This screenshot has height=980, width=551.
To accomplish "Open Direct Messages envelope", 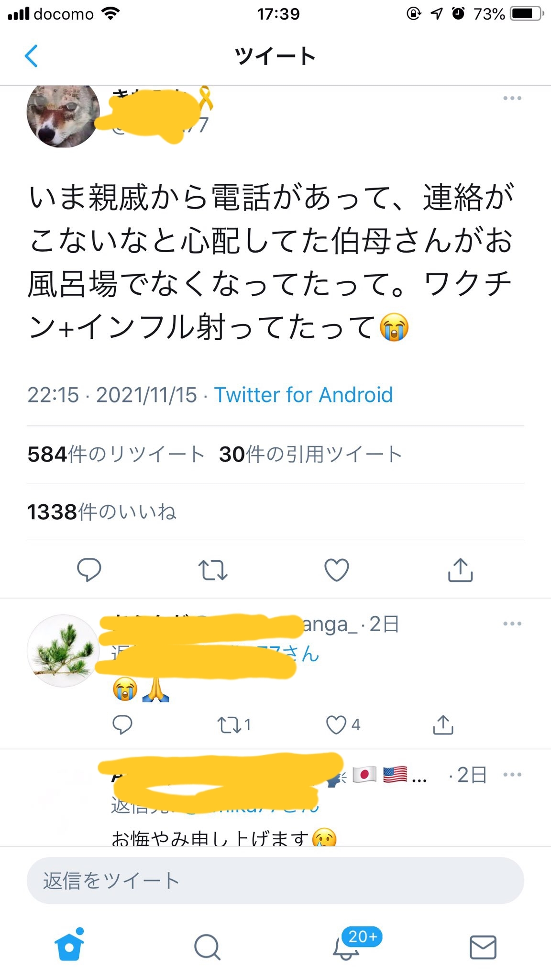I will pos(483,947).
